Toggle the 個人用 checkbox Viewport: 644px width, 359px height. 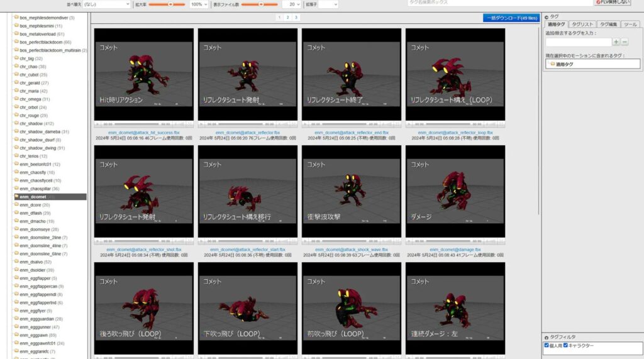pos(547,345)
